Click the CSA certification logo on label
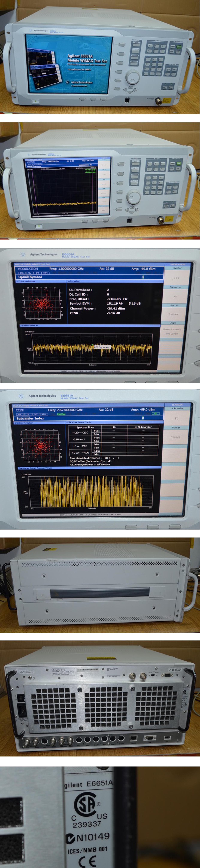Image resolution: width=200 pixels, height=868 pixels. click(x=86, y=805)
